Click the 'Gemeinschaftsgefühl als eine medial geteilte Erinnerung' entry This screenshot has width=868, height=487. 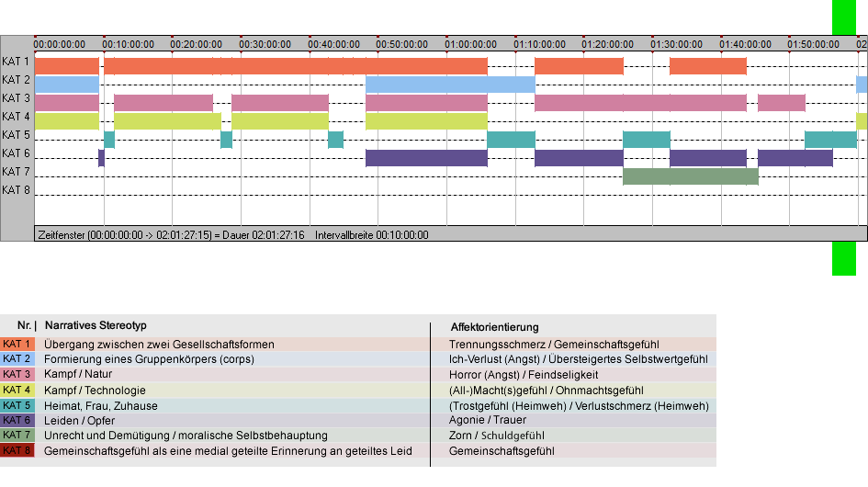pos(228,451)
